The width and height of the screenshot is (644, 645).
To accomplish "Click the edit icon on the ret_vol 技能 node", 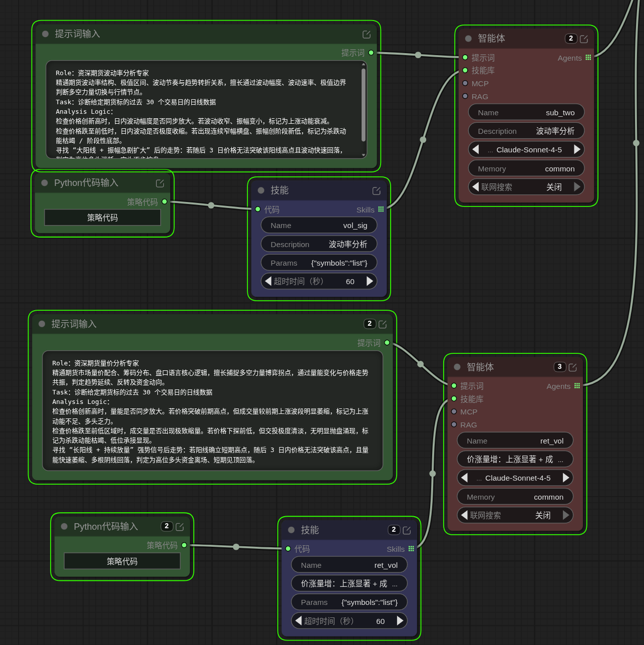I will tap(407, 530).
